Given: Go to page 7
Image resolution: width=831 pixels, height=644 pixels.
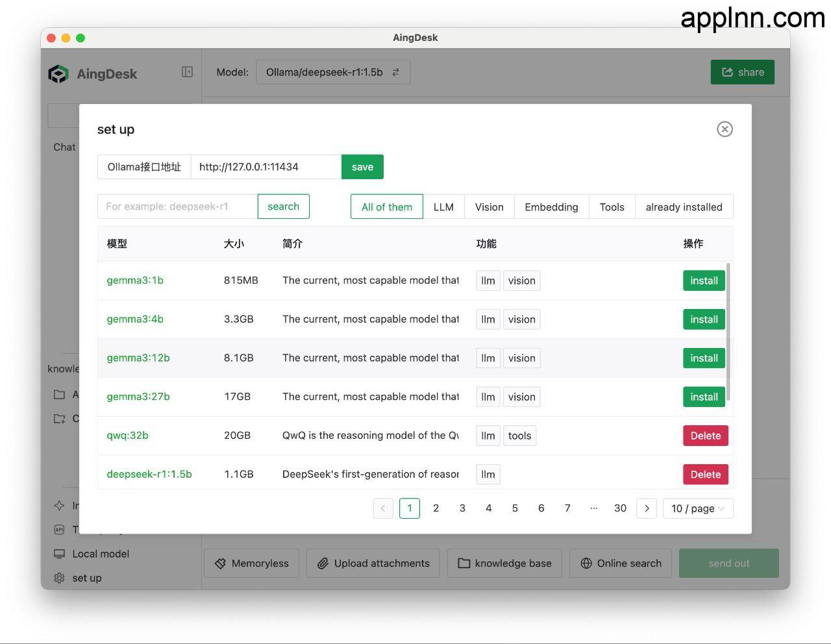Looking at the screenshot, I should point(567,508).
